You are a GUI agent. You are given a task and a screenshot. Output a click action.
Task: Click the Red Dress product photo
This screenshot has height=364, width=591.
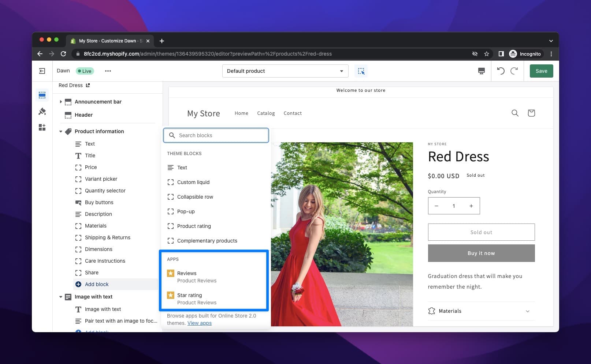(342, 234)
